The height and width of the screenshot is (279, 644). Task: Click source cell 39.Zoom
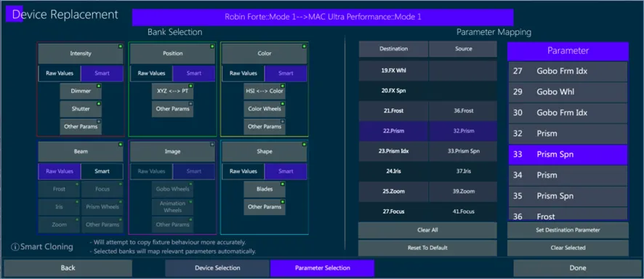463,191
